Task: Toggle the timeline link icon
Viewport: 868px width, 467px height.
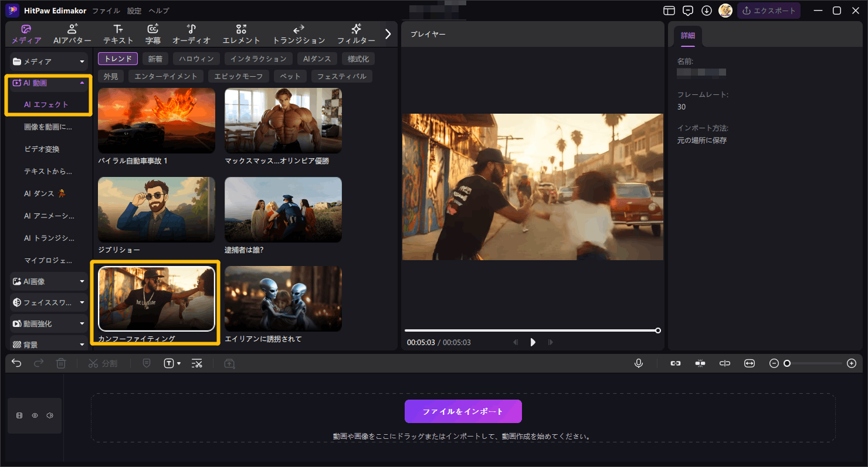Action: coord(676,363)
